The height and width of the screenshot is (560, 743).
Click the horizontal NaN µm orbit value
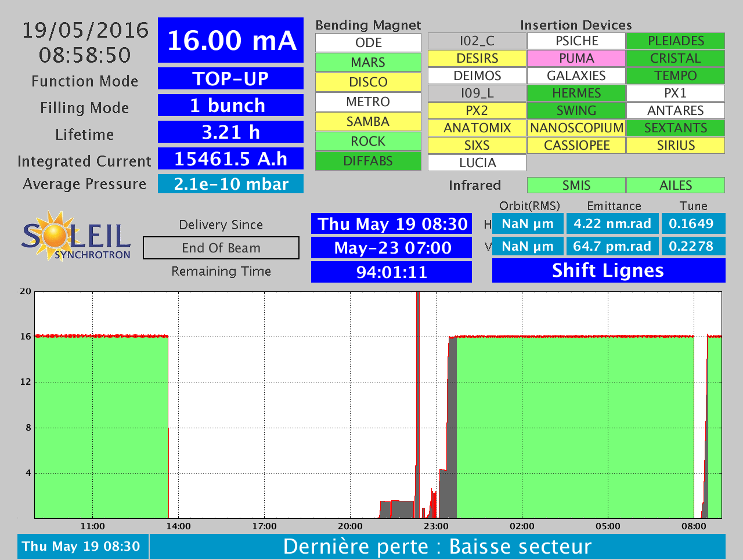click(528, 223)
